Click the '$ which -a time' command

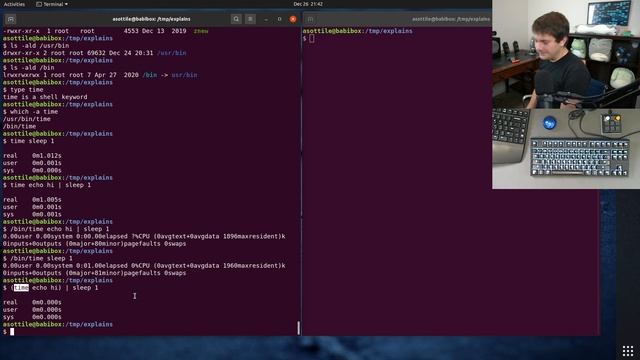(x=30, y=112)
